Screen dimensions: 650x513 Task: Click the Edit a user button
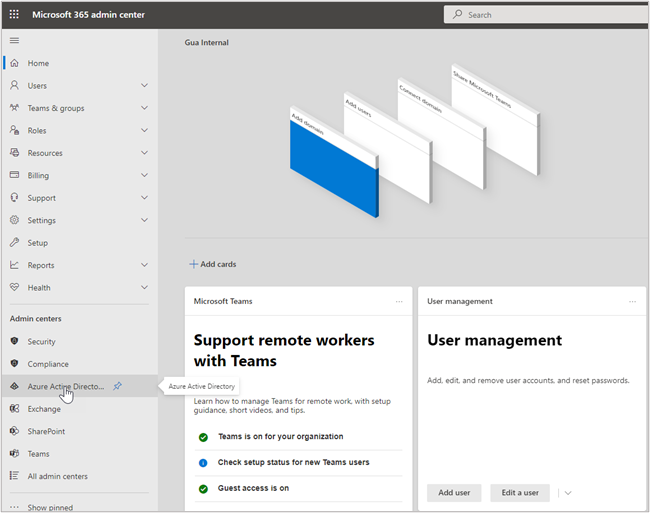click(520, 493)
